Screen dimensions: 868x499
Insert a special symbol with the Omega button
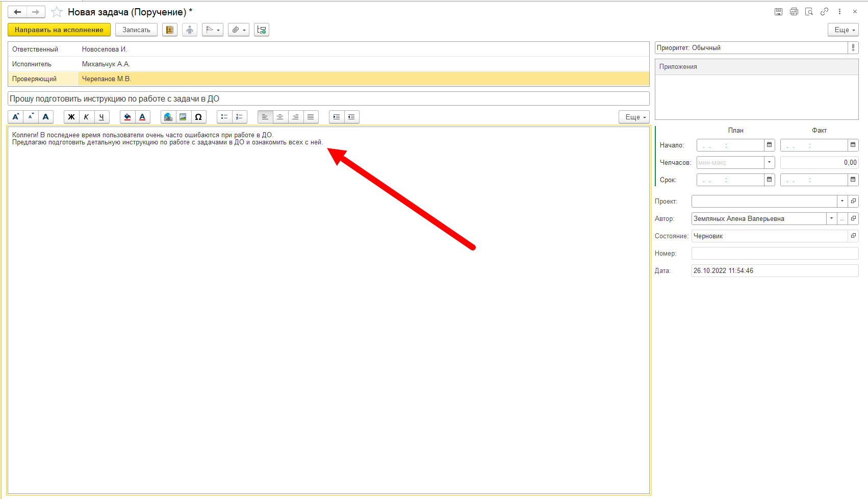coord(198,117)
